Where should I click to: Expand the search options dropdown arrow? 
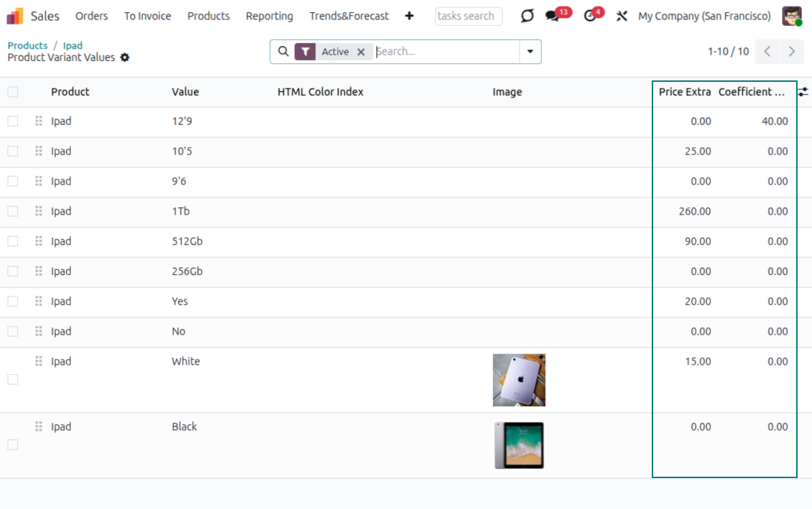530,52
